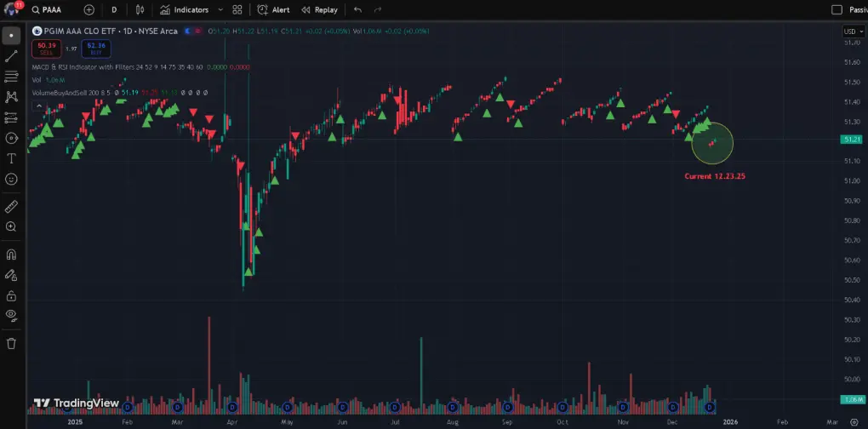Image resolution: width=868 pixels, height=429 pixels.
Task: Click the square layout icon beside Passiv
Action: [x=837, y=10]
